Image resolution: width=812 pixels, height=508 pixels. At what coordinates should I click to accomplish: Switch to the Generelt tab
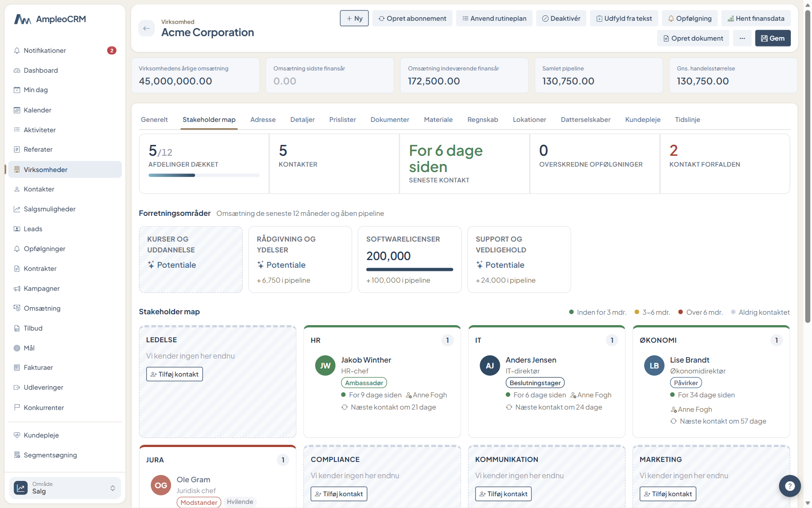154,120
